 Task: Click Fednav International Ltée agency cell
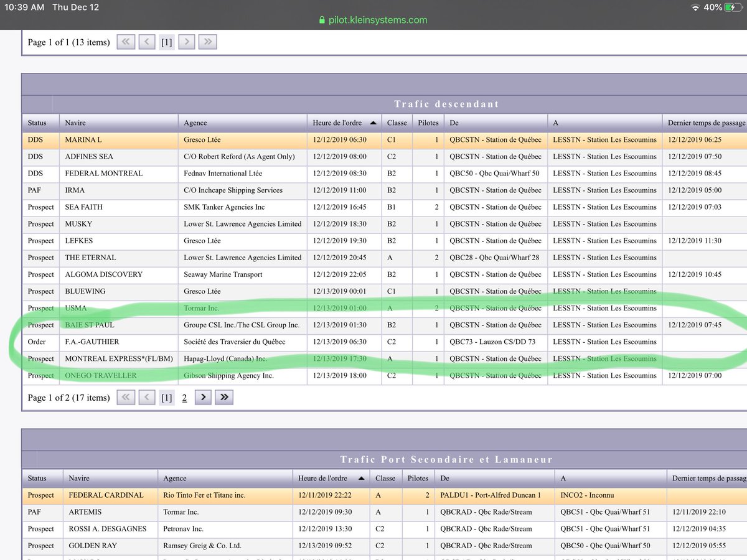[243, 174]
